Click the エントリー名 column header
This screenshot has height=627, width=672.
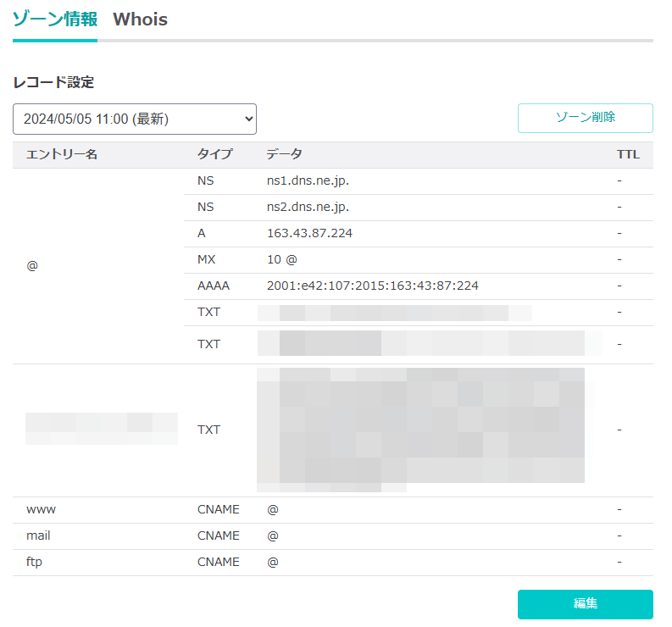point(62,155)
